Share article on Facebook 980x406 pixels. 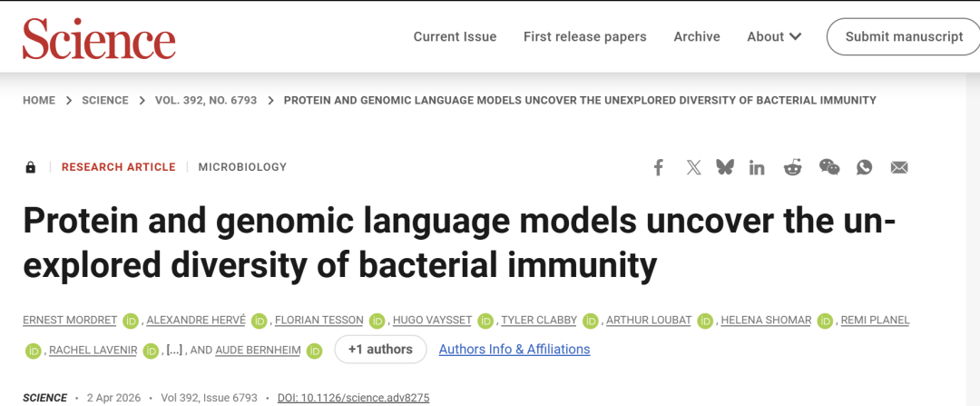coord(659,167)
